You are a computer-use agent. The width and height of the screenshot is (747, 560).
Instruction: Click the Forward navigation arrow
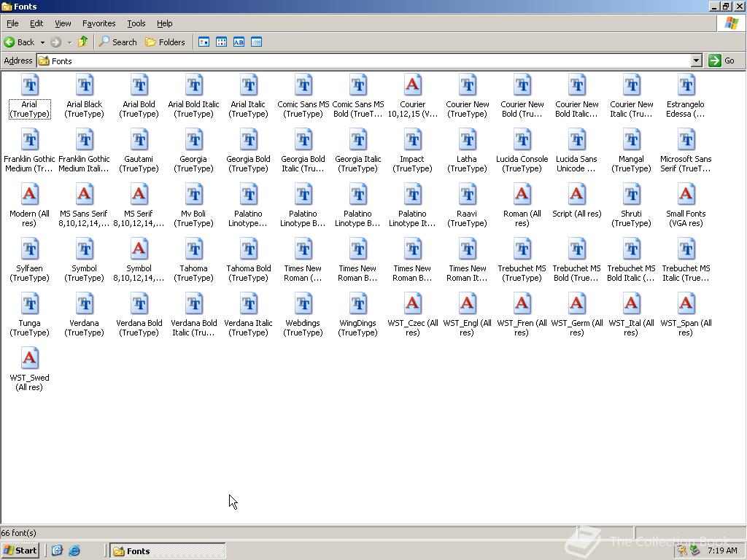coord(55,42)
